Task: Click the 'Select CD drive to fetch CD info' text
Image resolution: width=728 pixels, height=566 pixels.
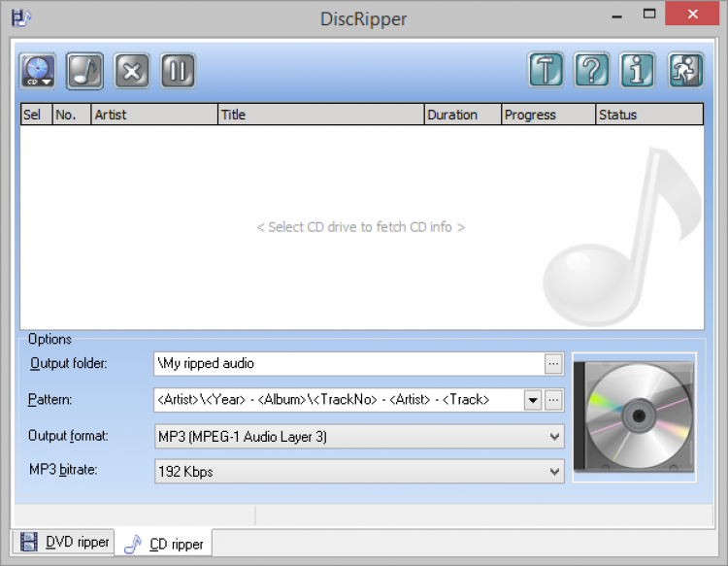Action: point(361,227)
